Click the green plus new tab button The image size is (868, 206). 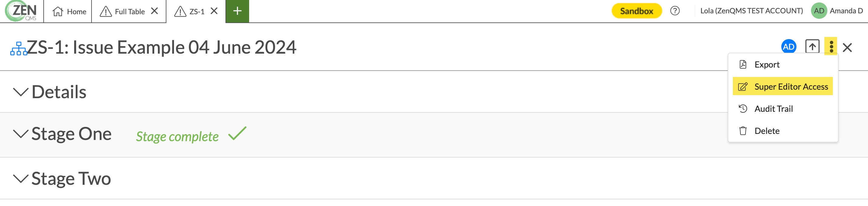(237, 11)
